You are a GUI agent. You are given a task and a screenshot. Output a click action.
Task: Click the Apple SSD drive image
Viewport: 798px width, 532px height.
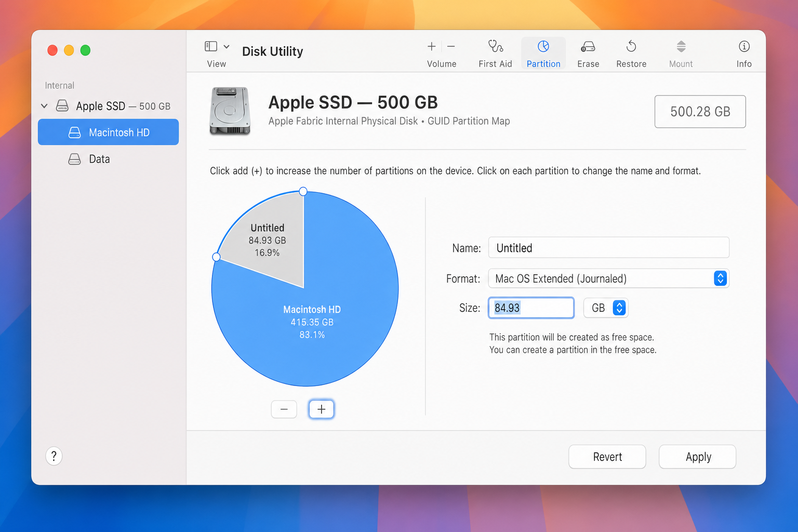[230, 111]
